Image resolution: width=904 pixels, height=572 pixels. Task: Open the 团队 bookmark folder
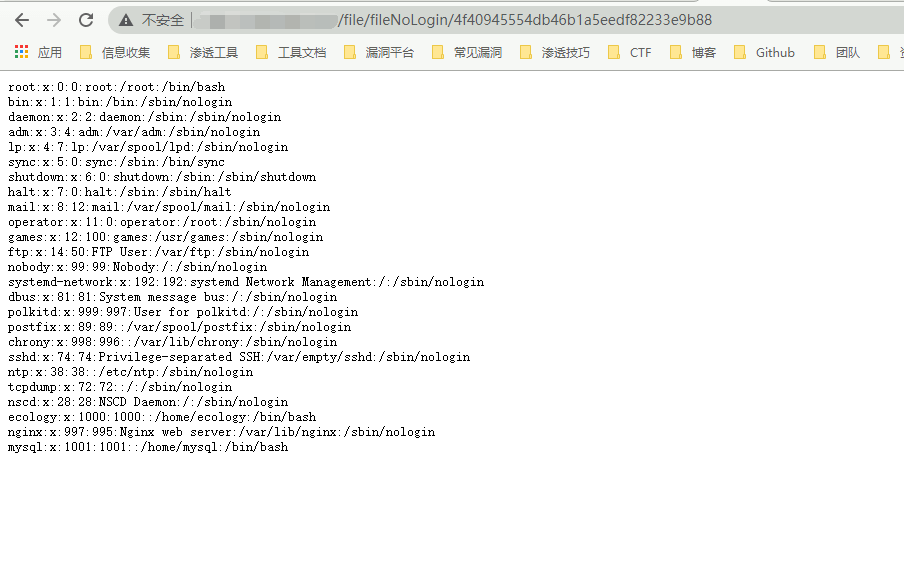837,52
